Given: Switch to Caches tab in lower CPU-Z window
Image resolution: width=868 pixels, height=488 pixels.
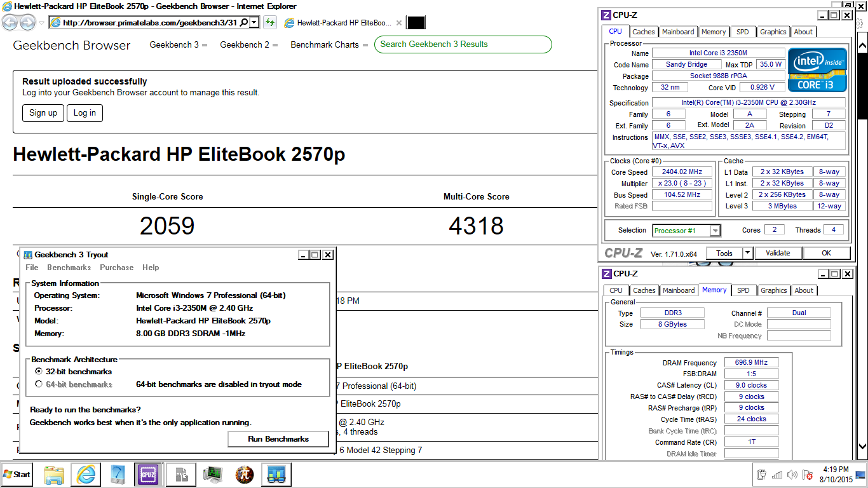Looking at the screenshot, I should click(x=644, y=290).
